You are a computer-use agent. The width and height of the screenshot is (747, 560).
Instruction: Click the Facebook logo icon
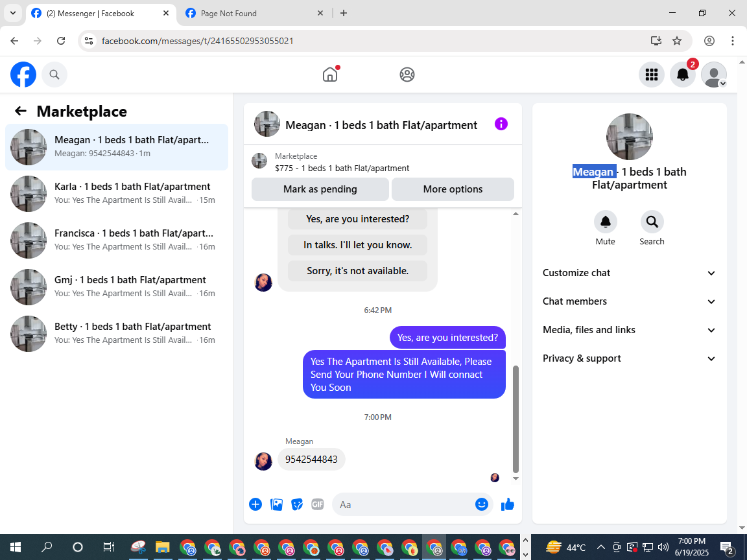click(x=23, y=75)
